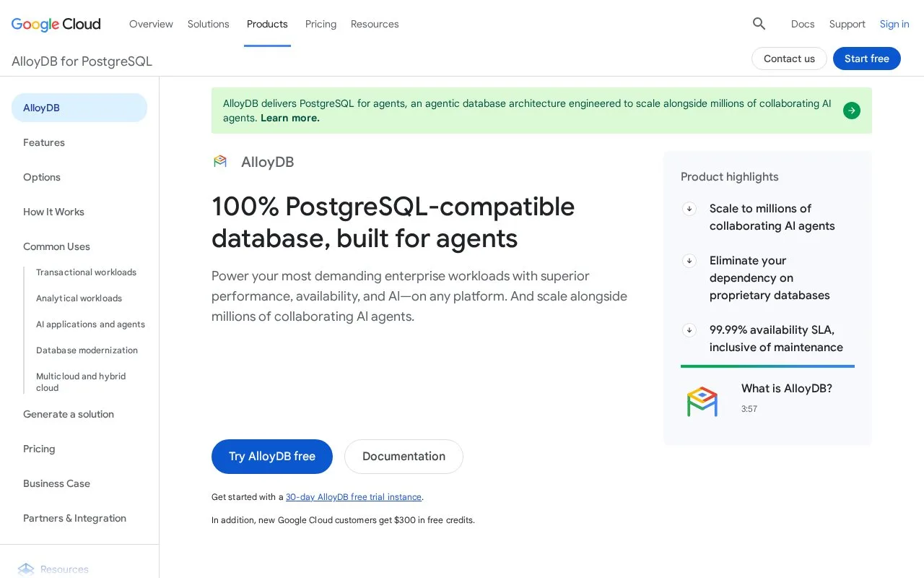924x578 pixels.
Task: Open the Pricing top navigation item
Action: point(321,24)
